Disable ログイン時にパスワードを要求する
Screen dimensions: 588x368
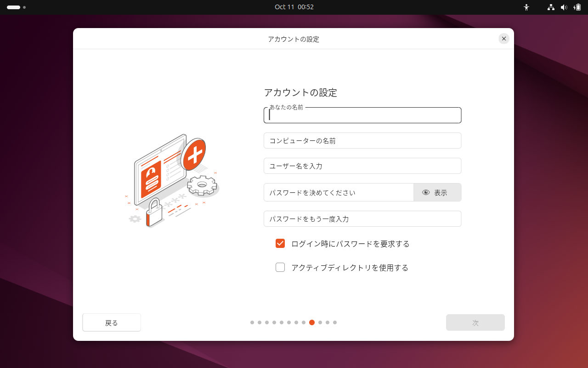280,243
